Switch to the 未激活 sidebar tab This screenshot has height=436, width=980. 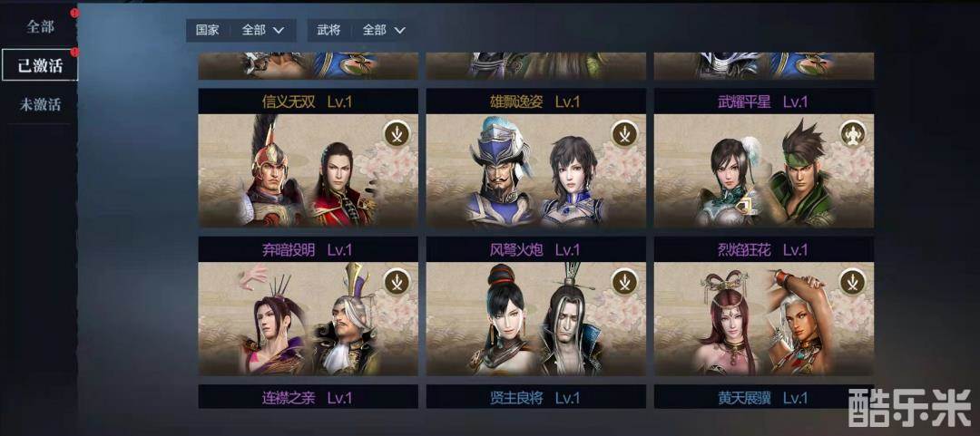coord(40,104)
